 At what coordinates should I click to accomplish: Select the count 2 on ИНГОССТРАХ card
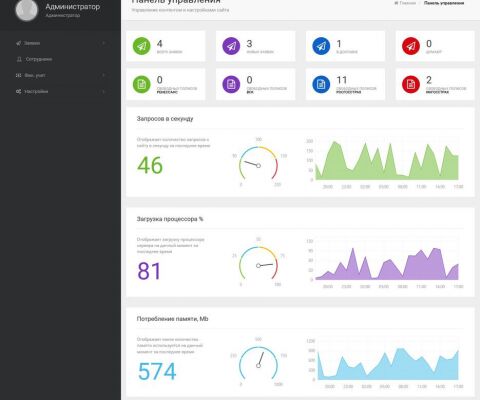pos(429,80)
